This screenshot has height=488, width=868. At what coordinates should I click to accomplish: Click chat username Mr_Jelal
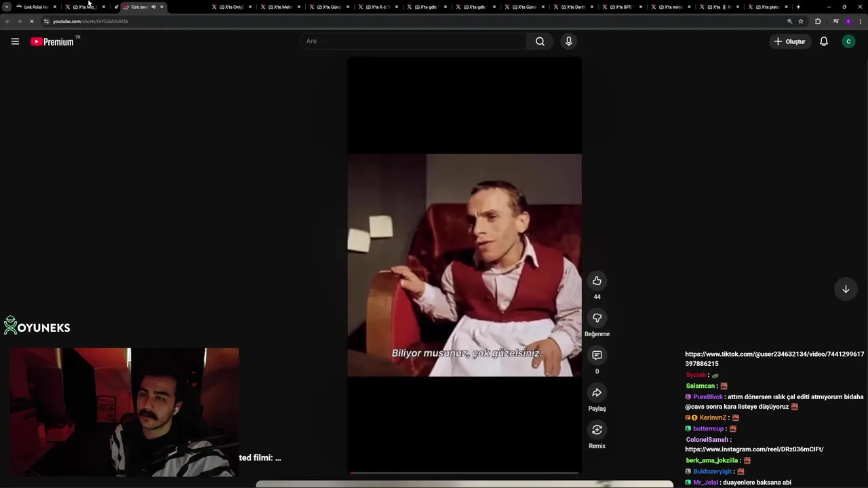[x=705, y=483]
